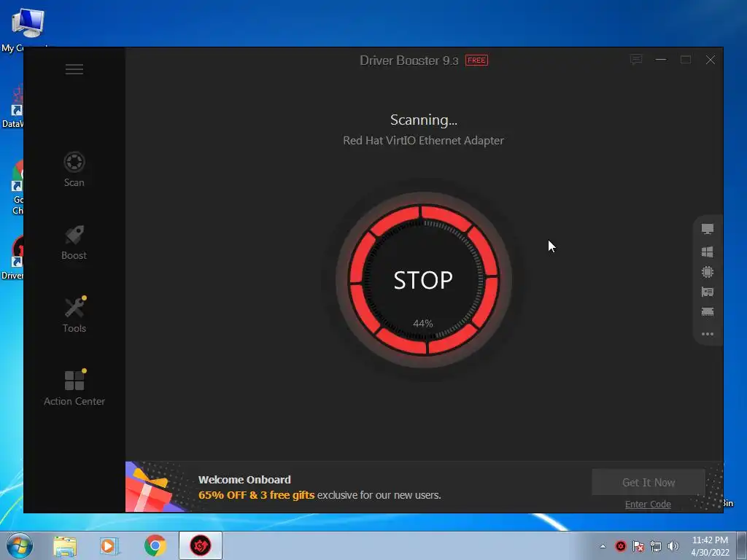
Task: Launch Windows Media Player from taskbar
Action: tap(109, 545)
